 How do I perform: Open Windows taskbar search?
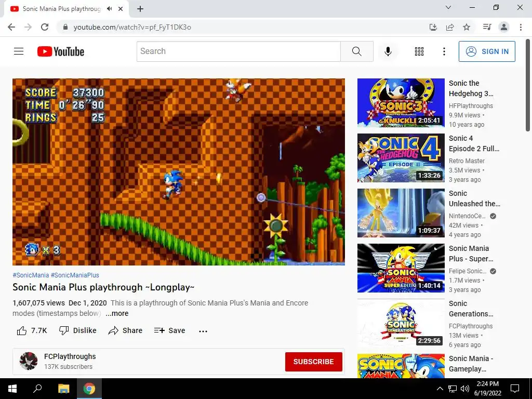click(37, 389)
